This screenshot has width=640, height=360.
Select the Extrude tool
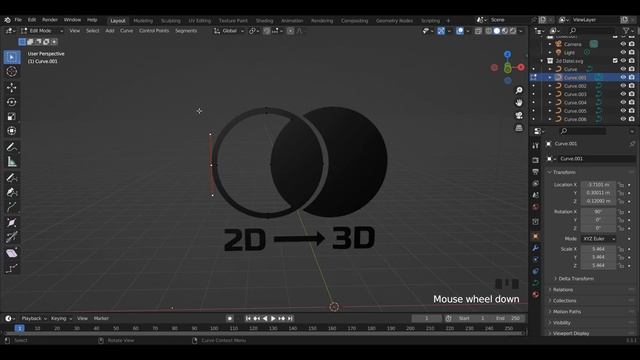[11, 207]
